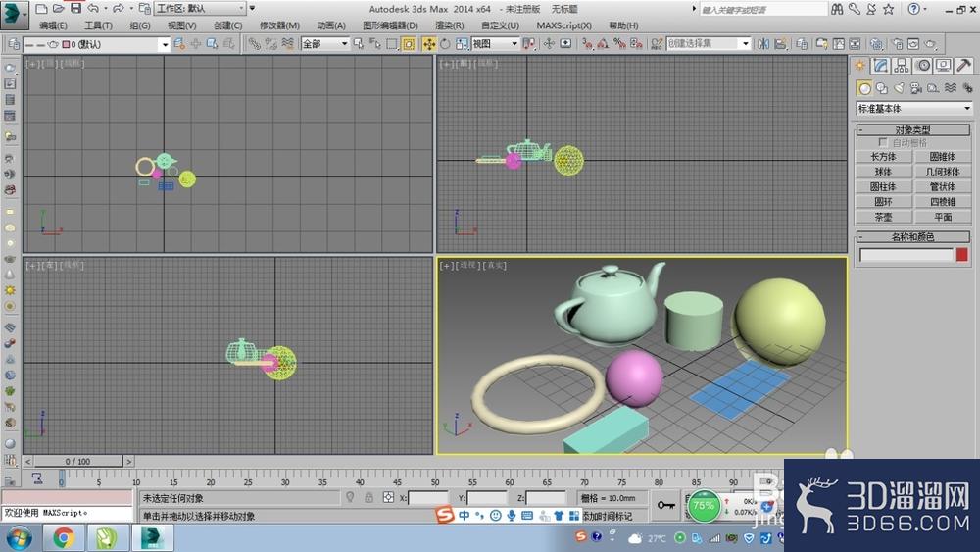Image resolution: width=980 pixels, height=552 pixels.
Task: Toggle the Spinner Snap button
Action: 636,44
